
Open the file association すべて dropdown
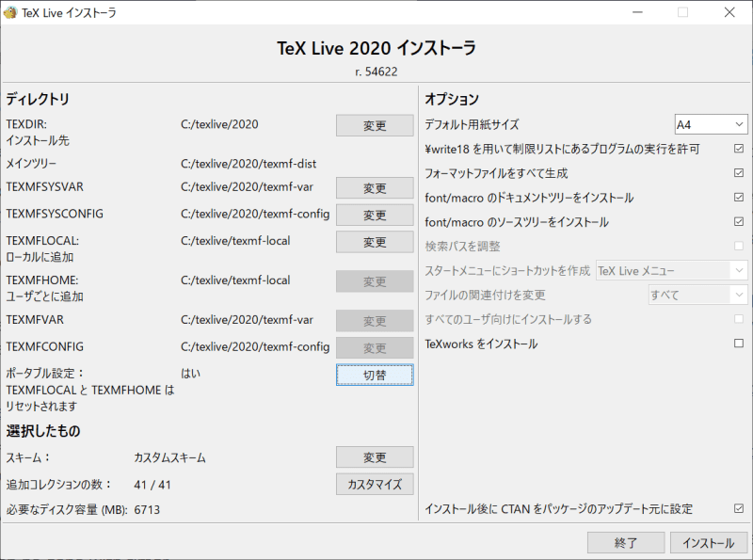click(x=697, y=296)
